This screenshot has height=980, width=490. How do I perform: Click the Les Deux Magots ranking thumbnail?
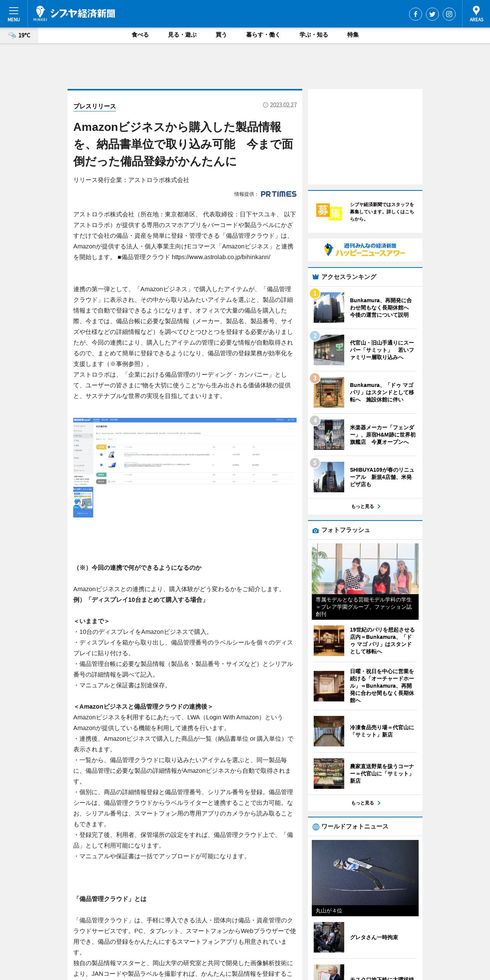click(x=329, y=392)
